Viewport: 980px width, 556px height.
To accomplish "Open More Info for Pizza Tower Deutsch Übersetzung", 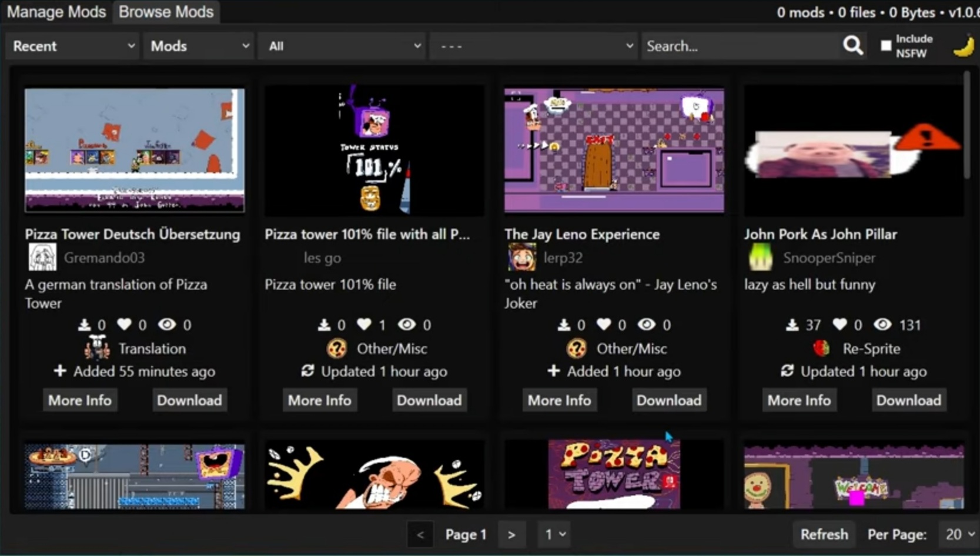I will [80, 400].
